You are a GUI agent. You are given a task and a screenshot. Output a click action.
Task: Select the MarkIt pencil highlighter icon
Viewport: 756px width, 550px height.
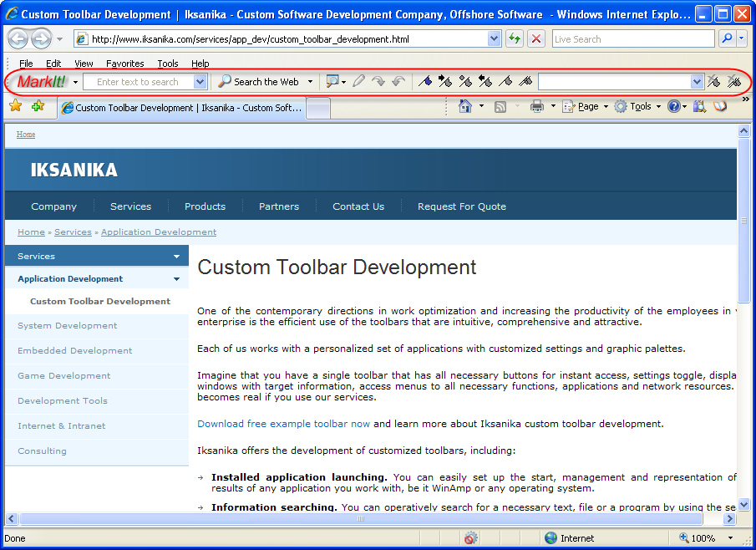point(358,82)
